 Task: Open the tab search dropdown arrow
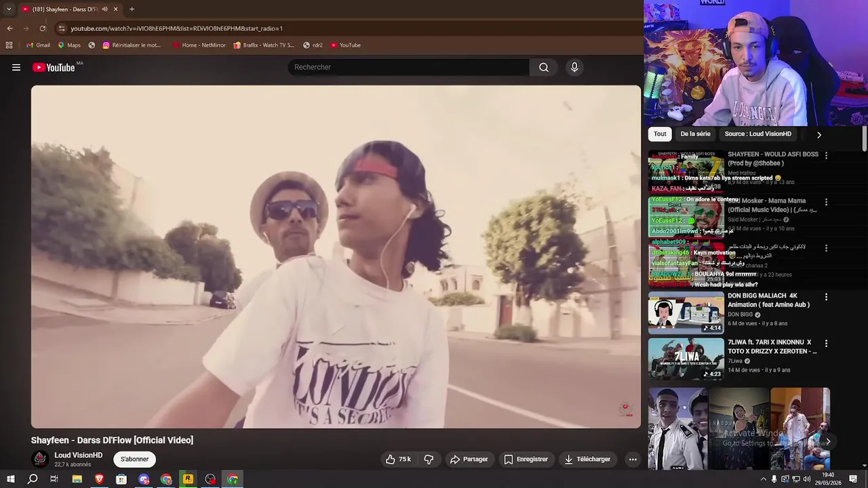(8, 9)
